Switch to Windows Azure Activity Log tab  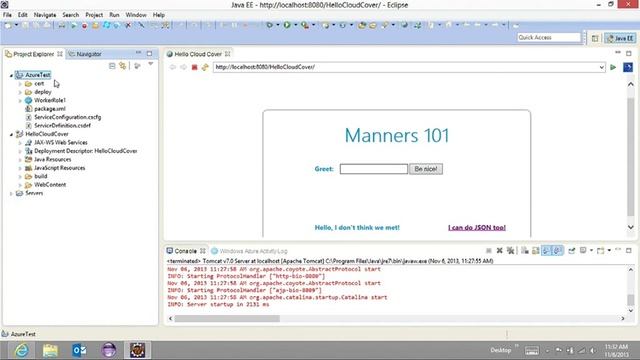(x=249, y=251)
